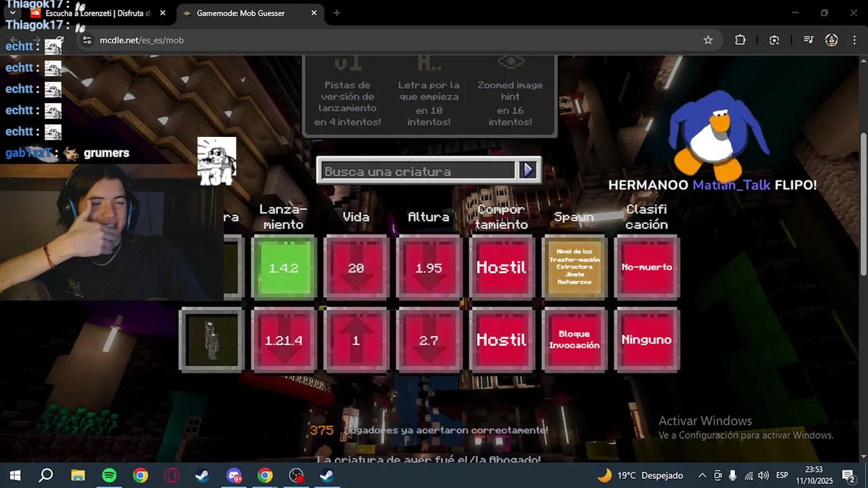The width and height of the screenshot is (868, 488).
Task: Click the page vertical scrollbar
Action: coord(863,258)
